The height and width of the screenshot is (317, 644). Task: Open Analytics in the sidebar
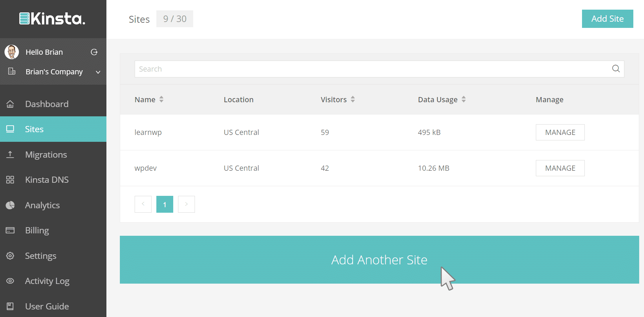point(53,205)
